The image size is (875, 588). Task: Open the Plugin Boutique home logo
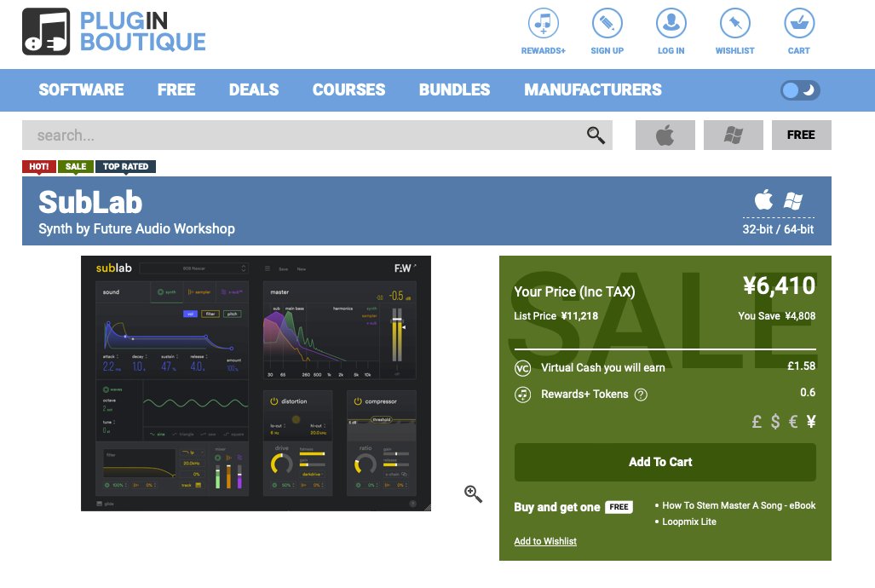114,32
